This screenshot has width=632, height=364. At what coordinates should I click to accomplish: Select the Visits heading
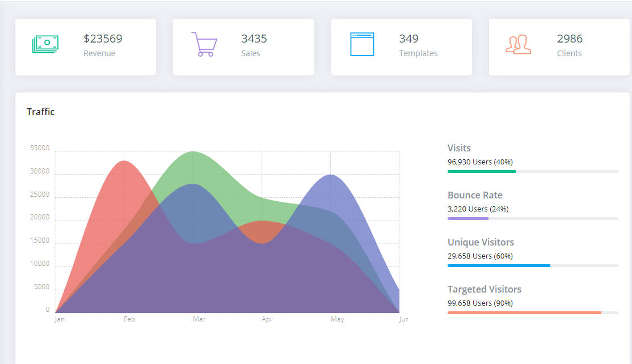[x=458, y=148]
